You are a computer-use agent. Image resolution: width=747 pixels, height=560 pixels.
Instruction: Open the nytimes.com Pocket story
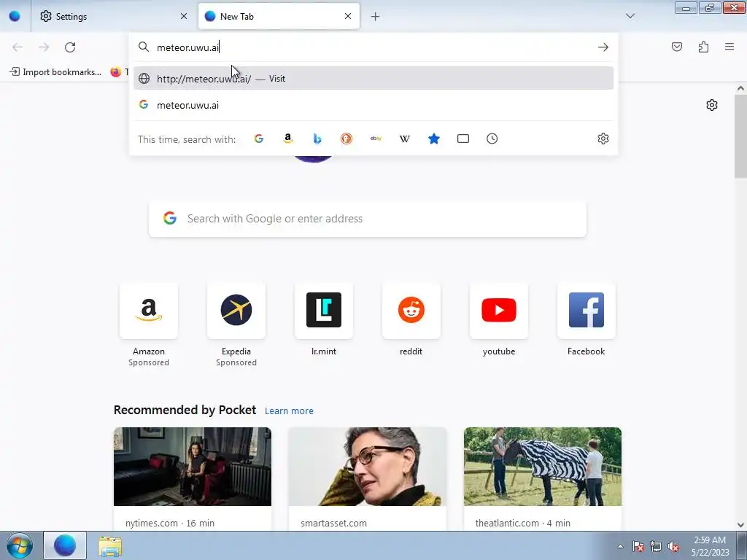click(193, 478)
